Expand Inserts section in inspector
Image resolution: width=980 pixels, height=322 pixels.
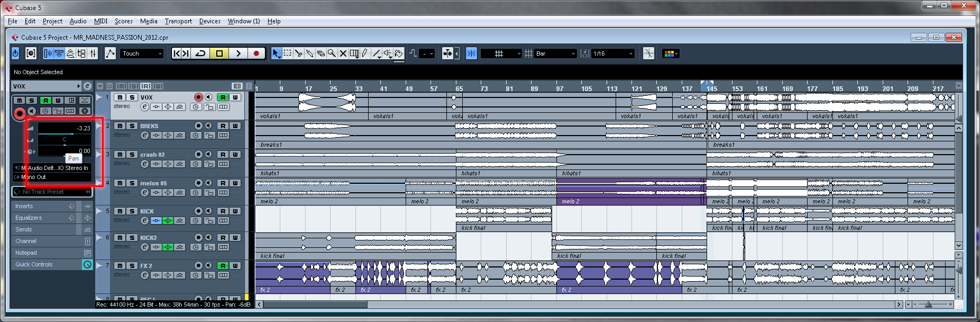coord(44,206)
